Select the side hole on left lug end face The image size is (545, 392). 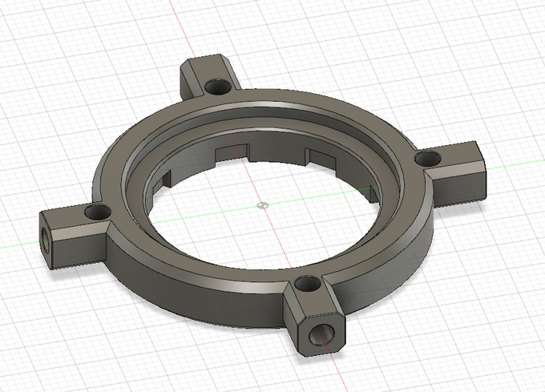tap(45, 240)
